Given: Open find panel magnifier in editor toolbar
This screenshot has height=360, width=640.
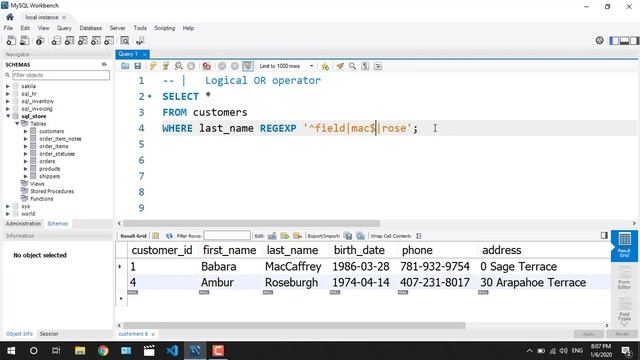Looking at the screenshot, I should coord(352,66).
